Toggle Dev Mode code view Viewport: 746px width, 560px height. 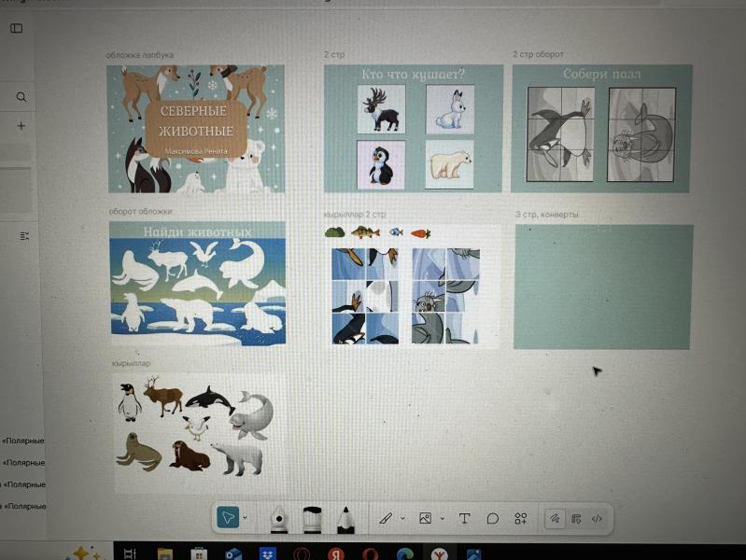597,518
